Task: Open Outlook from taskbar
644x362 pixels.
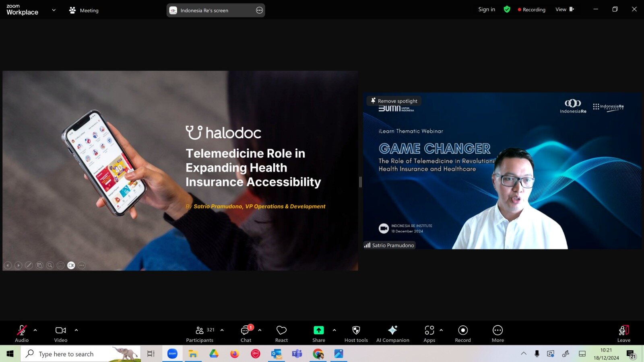Action: tap(276, 354)
